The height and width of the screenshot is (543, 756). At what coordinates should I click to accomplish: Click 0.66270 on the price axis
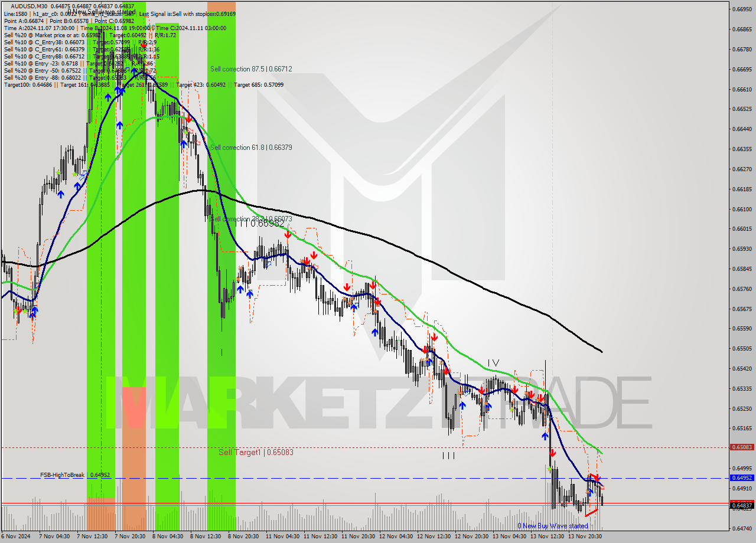[x=742, y=169]
